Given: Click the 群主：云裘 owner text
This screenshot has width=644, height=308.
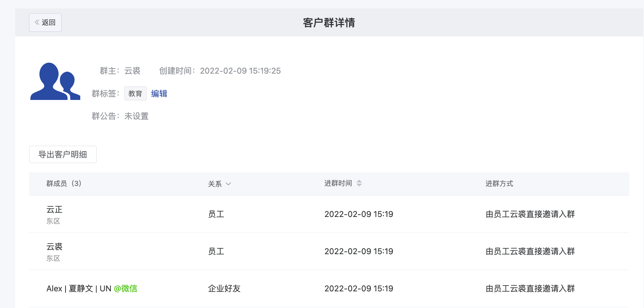Looking at the screenshot, I should tap(120, 71).
